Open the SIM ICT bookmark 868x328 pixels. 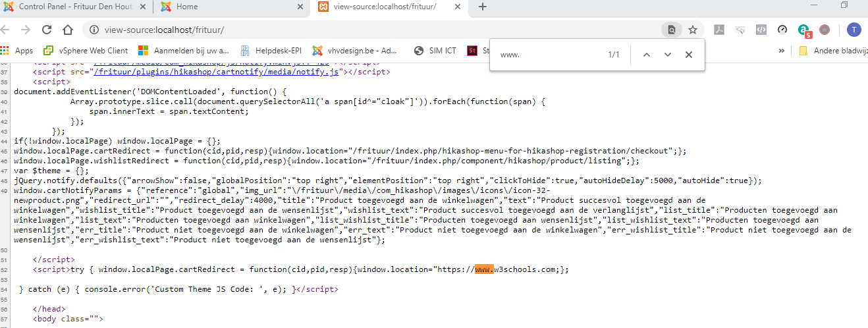[435, 50]
